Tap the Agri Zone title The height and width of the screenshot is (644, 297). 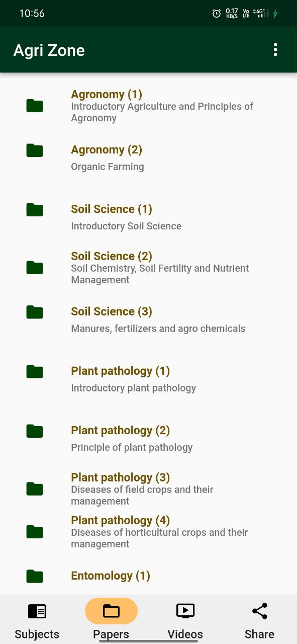click(49, 50)
